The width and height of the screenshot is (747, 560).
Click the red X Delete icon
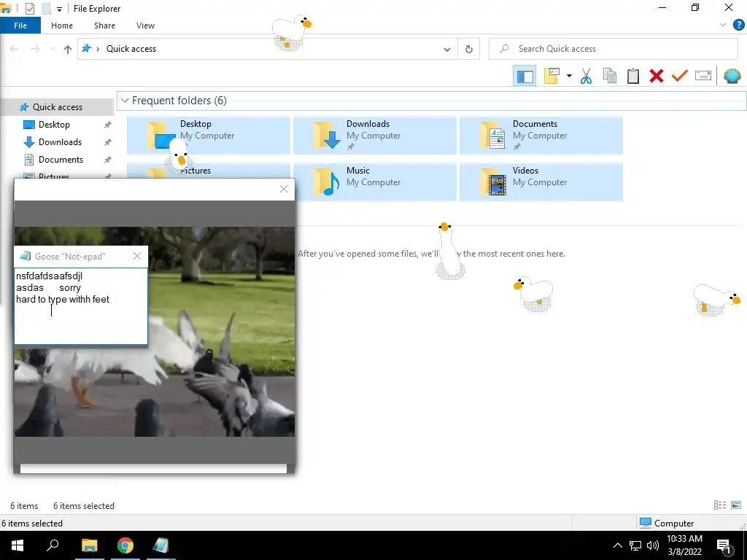coord(656,76)
